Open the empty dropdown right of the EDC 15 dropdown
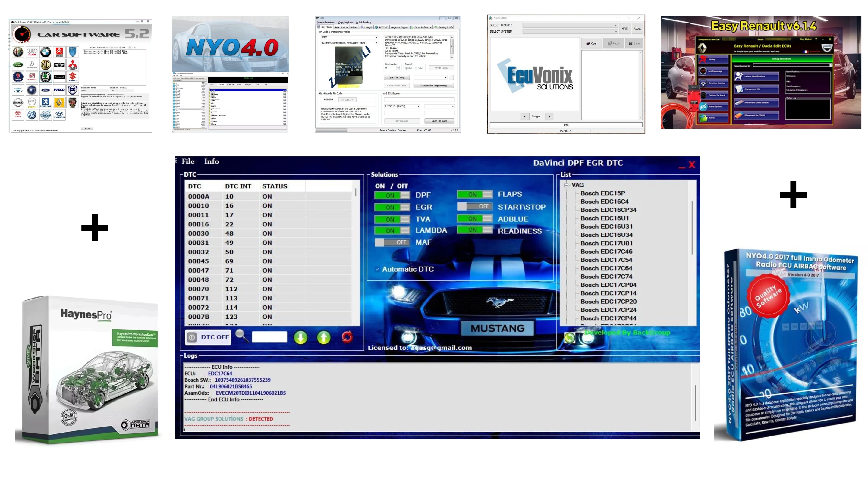Image resolution: width=868 pixels, height=488 pixels. (x=439, y=106)
